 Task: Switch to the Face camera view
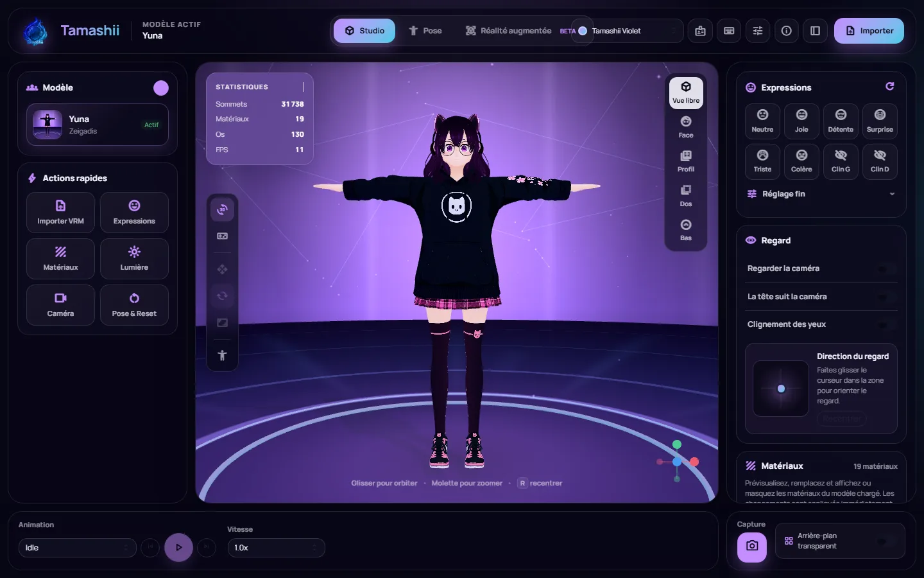pos(686,127)
